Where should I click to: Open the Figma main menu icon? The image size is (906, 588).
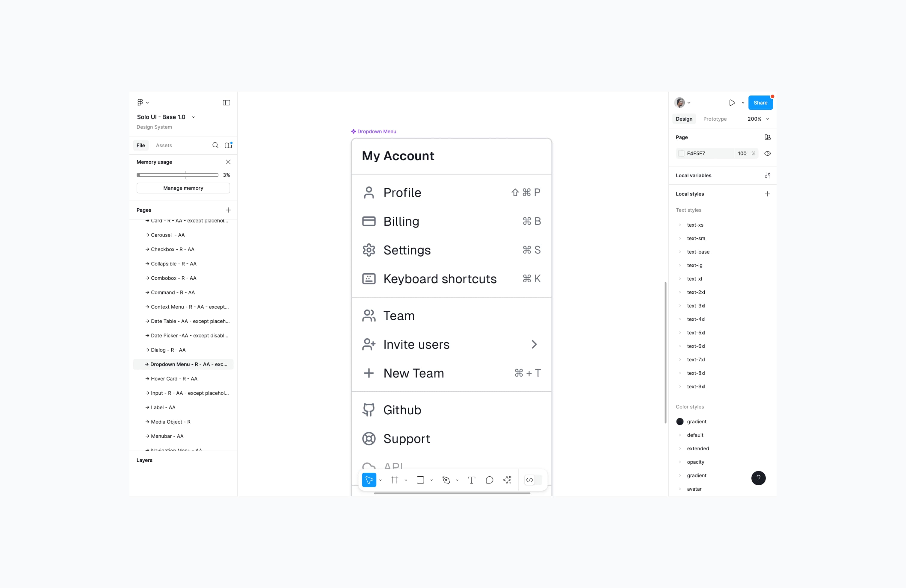pyautogui.click(x=140, y=103)
